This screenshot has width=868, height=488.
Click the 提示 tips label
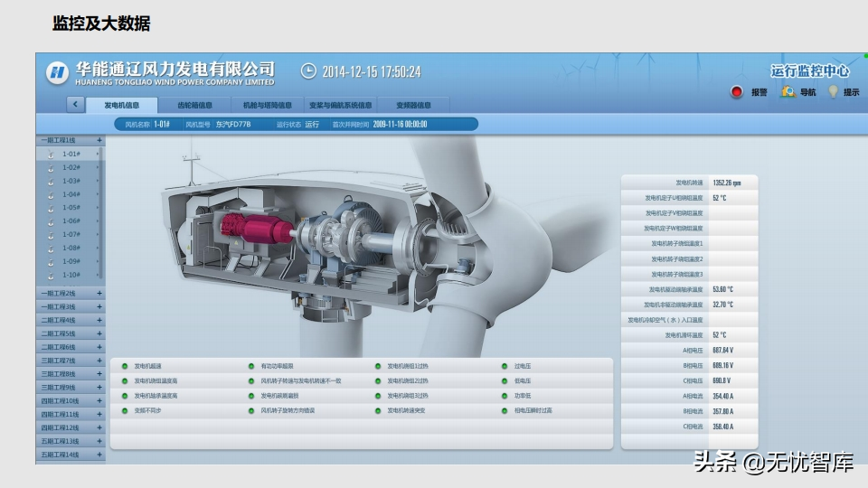[x=852, y=92]
